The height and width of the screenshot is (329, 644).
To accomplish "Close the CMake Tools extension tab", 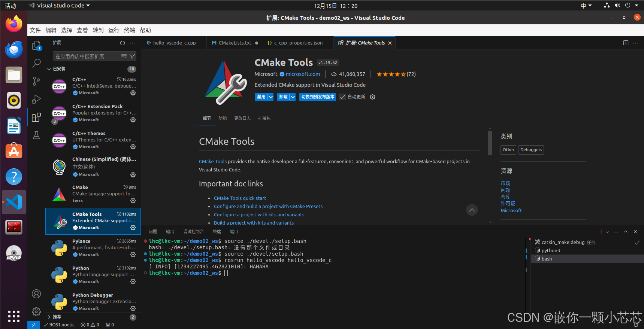I will point(390,43).
